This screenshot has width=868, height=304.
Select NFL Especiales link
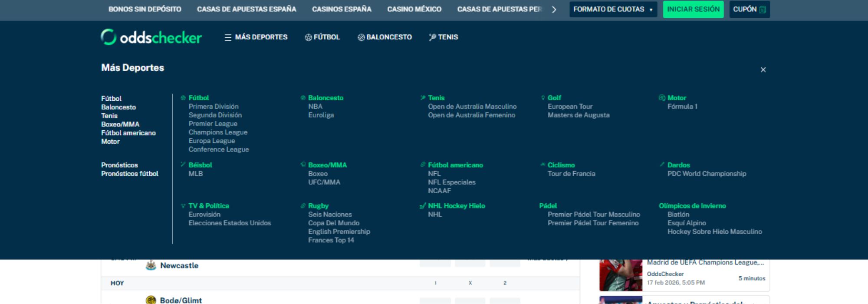[x=452, y=182]
